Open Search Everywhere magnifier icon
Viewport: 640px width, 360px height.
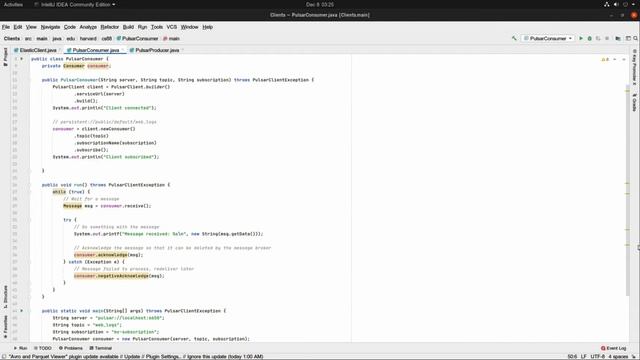(636, 38)
